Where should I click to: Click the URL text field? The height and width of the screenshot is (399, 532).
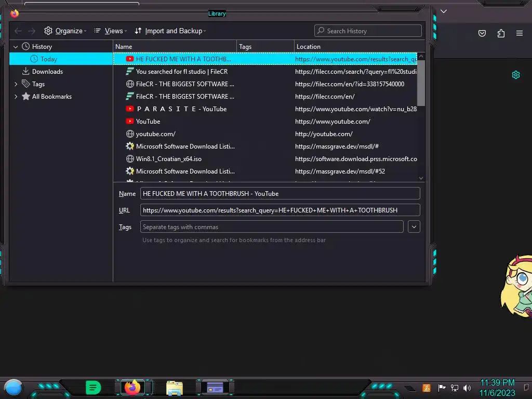[280, 210]
